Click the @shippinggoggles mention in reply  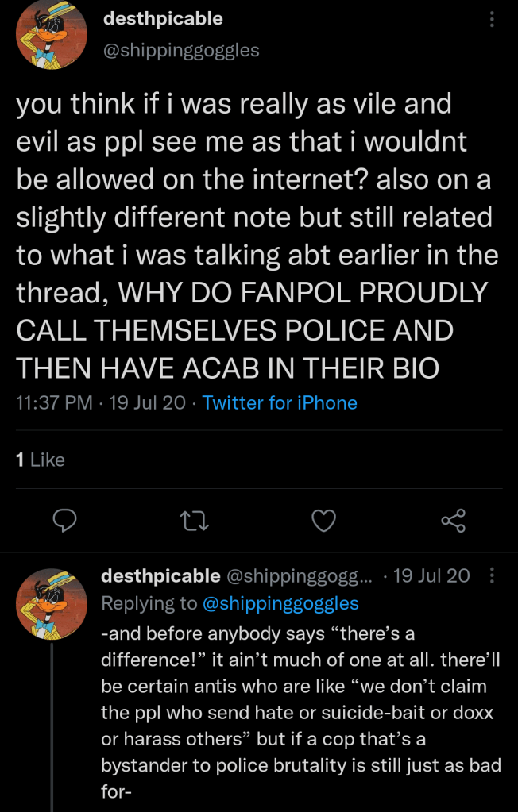(x=280, y=603)
